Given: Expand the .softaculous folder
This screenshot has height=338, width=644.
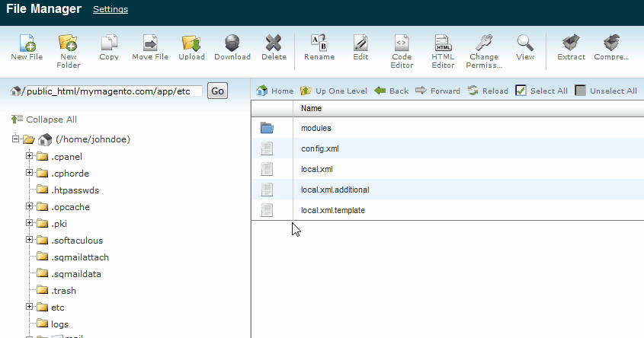Looking at the screenshot, I should tap(29, 240).
